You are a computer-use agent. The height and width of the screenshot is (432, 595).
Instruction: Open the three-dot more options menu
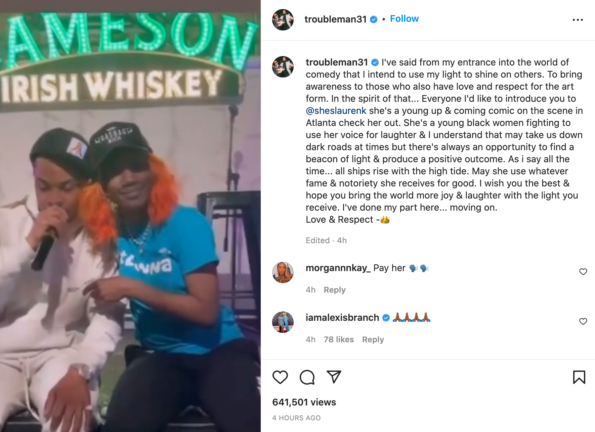coord(578,19)
